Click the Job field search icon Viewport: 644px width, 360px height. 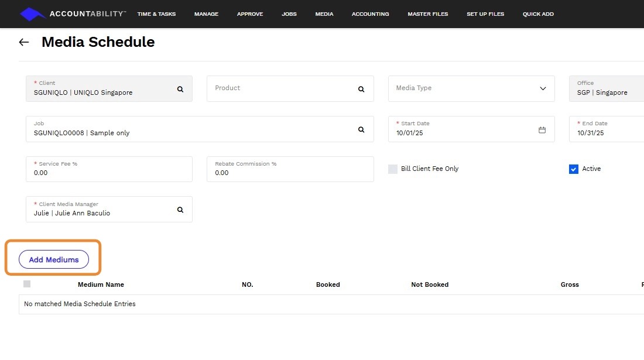[361, 129]
